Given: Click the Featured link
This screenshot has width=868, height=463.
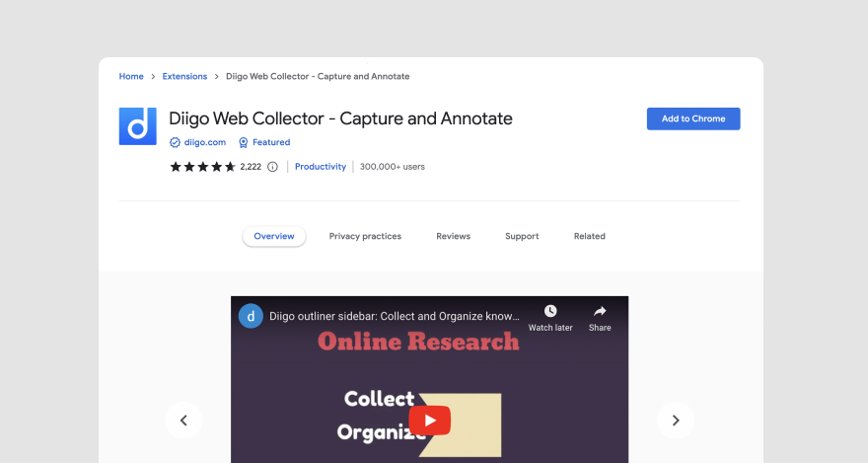Looking at the screenshot, I should [x=271, y=142].
